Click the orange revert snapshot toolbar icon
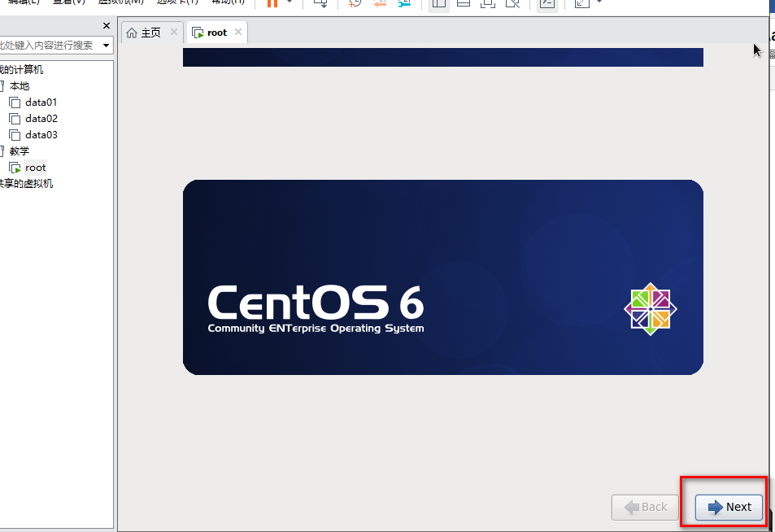 380,3
